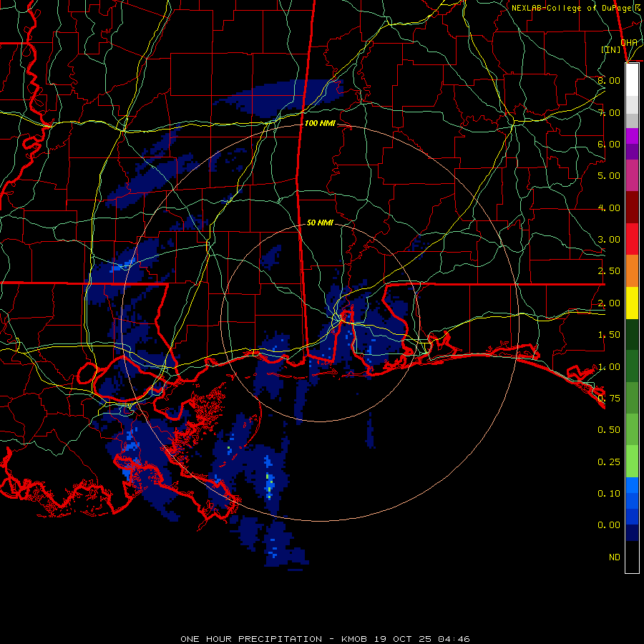
Task: Click the orange 2.50 inch legend swatch
Action: (632, 271)
